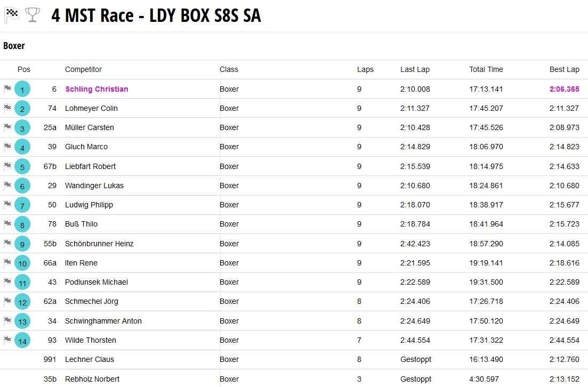
Task: Click the Laps column header
Action: pos(365,69)
